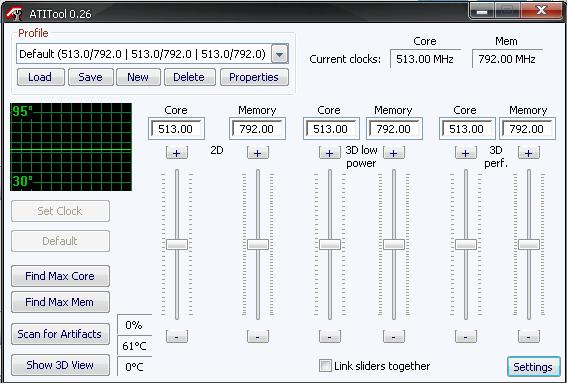Image resolution: width=569 pixels, height=386 pixels.
Task: Focus the 3D perf. Memory input field
Action: point(528,129)
